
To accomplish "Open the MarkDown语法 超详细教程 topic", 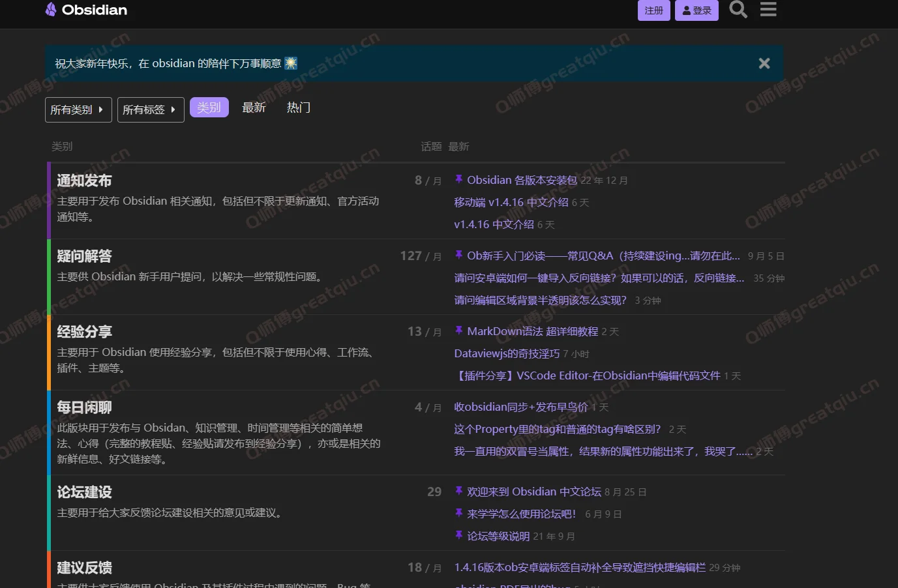I will pos(532,332).
